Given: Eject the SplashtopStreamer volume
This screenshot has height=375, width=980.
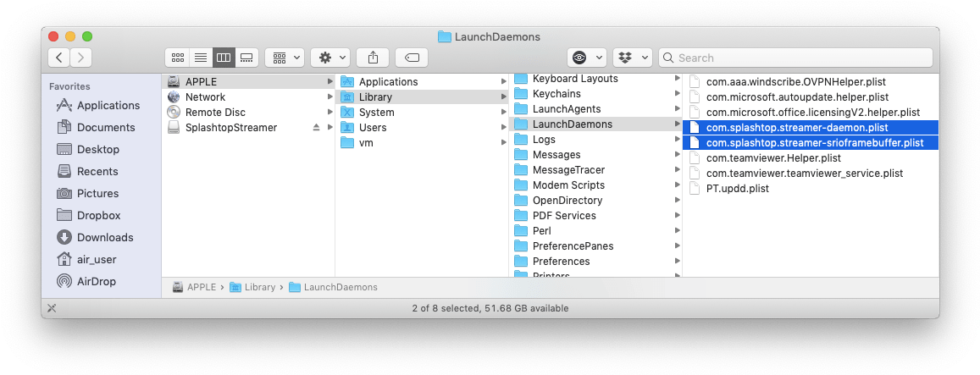Looking at the screenshot, I should click(316, 128).
